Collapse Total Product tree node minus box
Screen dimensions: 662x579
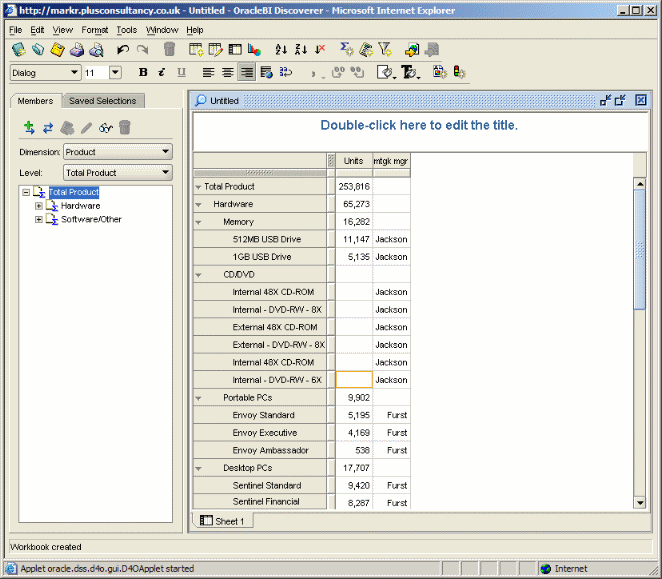[x=26, y=192]
